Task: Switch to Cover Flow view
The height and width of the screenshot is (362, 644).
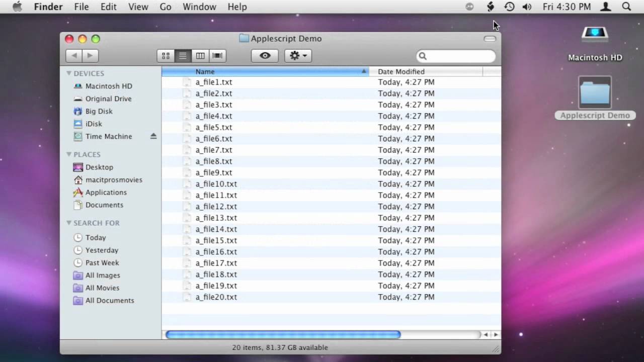Action: tap(217, 56)
